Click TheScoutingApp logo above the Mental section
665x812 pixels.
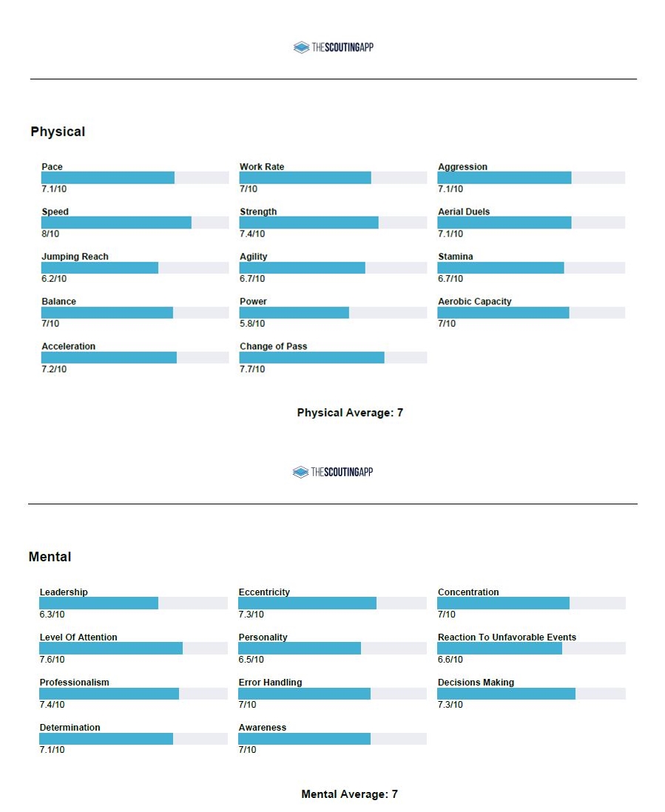pos(333,472)
